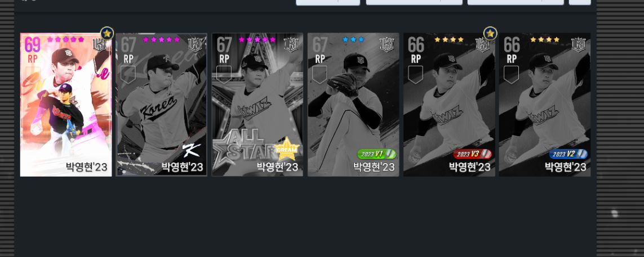644x257 pixels.
Task: Click the yellow DREAM star emblem
Action: click(287, 149)
